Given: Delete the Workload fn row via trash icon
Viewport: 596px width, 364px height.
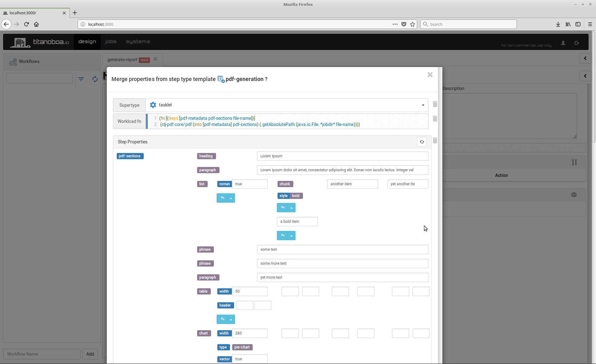Looking at the screenshot, I should pyautogui.click(x=435, y=119).
